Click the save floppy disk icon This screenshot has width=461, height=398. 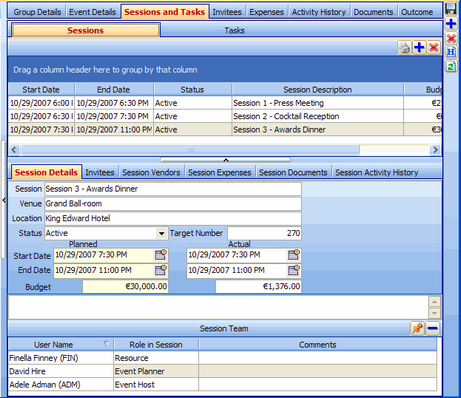(451, 9)
